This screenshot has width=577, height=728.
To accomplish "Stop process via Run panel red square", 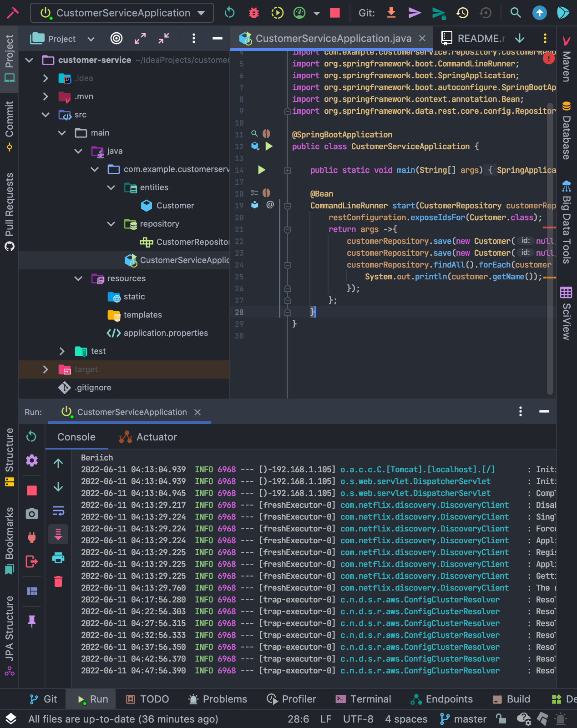I will 32,490.
